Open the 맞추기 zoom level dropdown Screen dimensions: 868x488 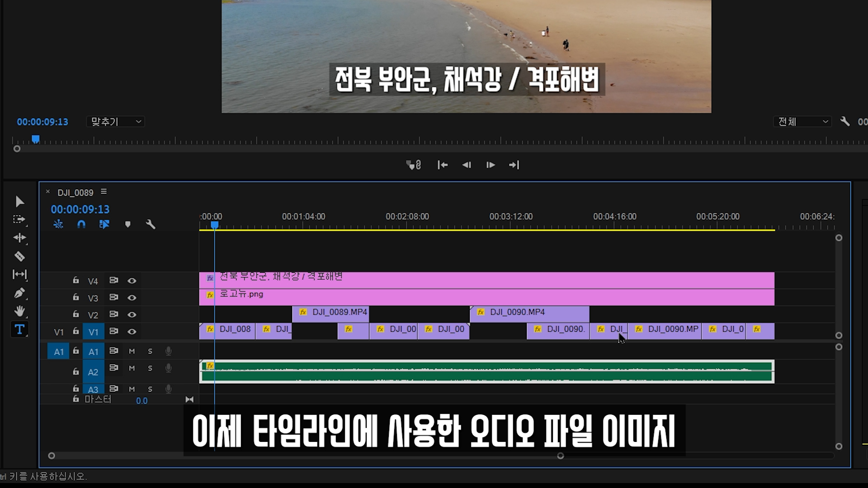(x=116, y=122)
